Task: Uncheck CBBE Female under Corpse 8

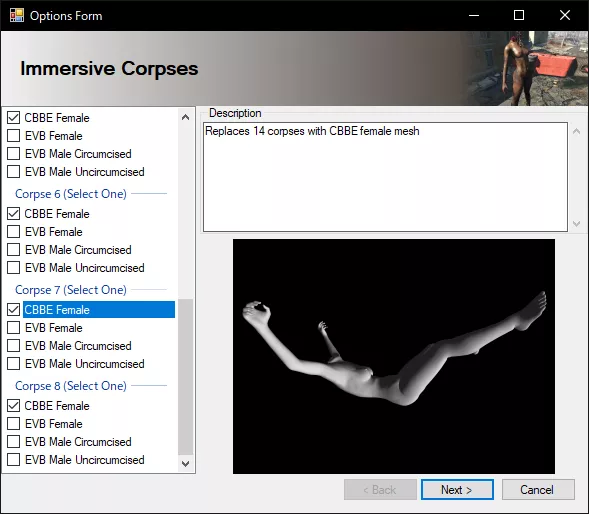Action: point(14,406)
